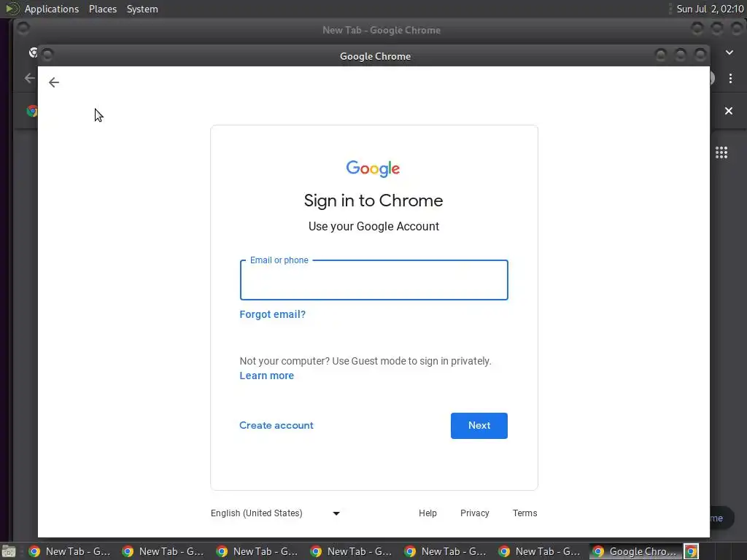Click the clock showing Sun Jul 2, 02:10
The height and width of the screenshot is (560, 747).
point(710,9)
